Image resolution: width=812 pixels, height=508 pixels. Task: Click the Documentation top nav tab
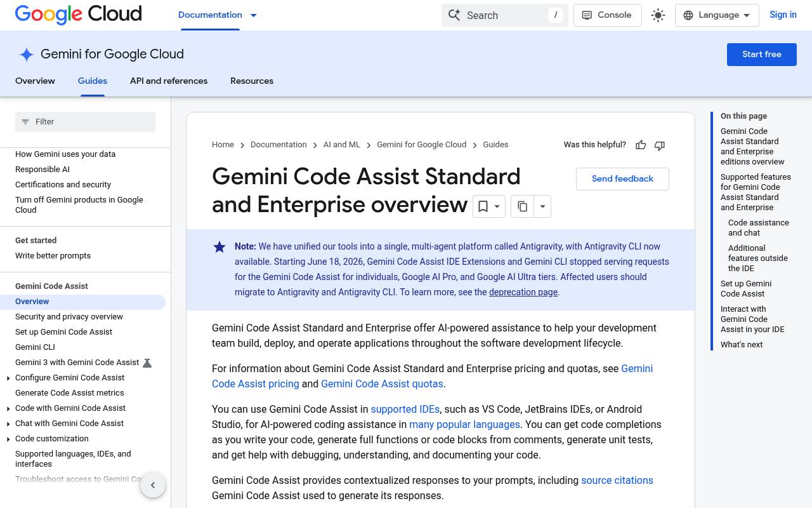point(210,15)
